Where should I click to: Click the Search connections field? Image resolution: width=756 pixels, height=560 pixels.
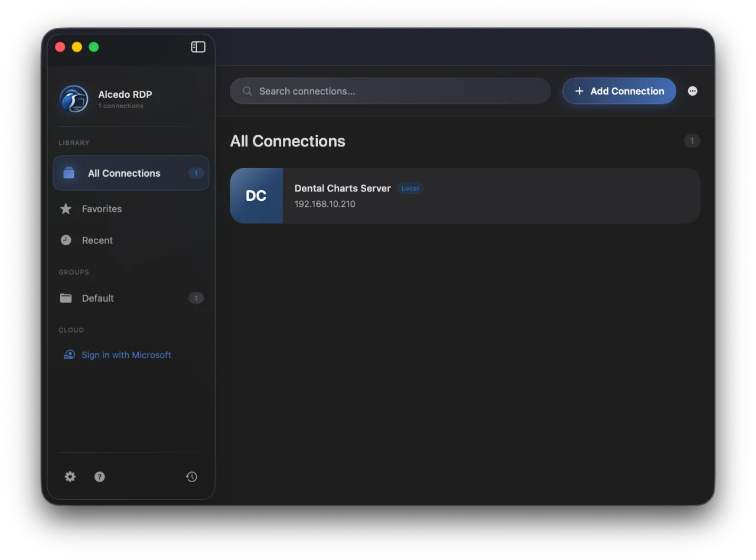point(390,91)
